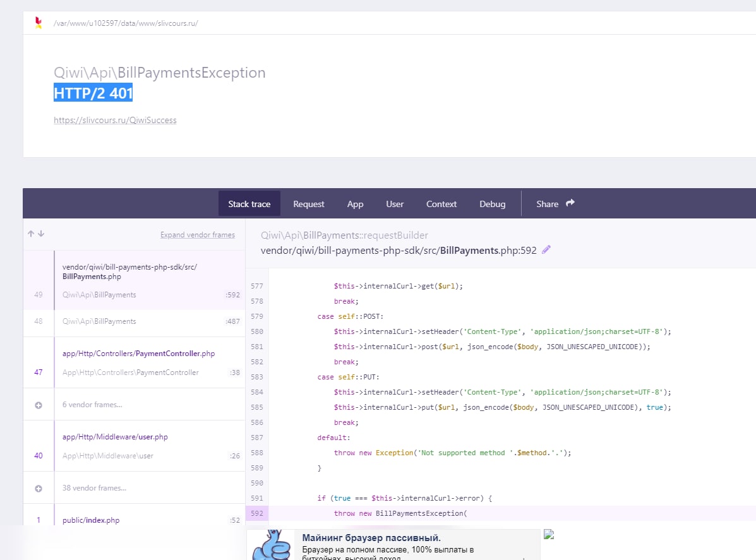This screenshot has width=756, height=560.
Task: Click the highlighted HTTP/2 401 message
Action: tap(93, 93)
